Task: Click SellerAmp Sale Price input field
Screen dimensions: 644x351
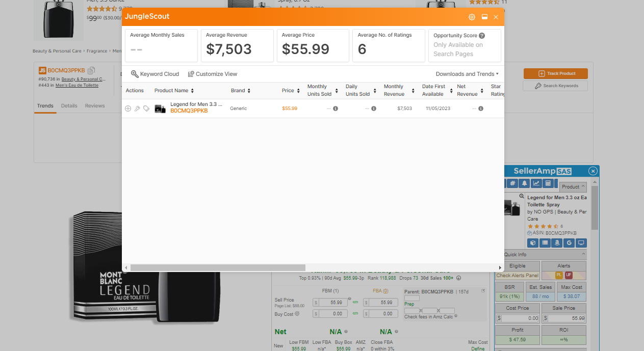Action: coord(567,318)
